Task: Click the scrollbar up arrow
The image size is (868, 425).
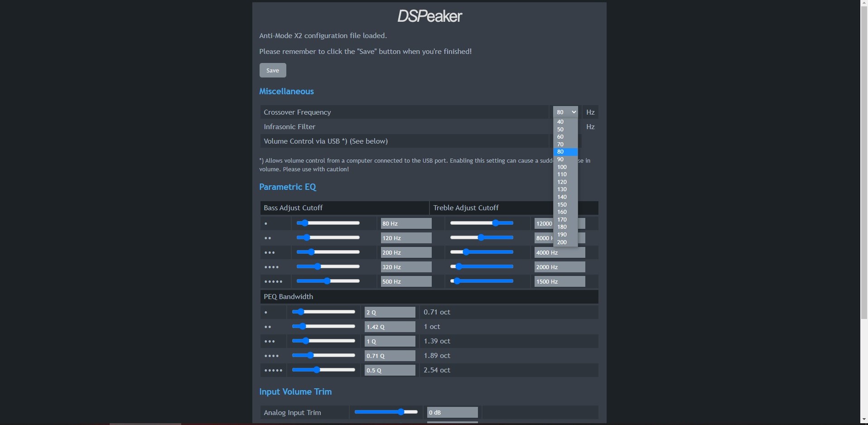Action: [864, 4]
